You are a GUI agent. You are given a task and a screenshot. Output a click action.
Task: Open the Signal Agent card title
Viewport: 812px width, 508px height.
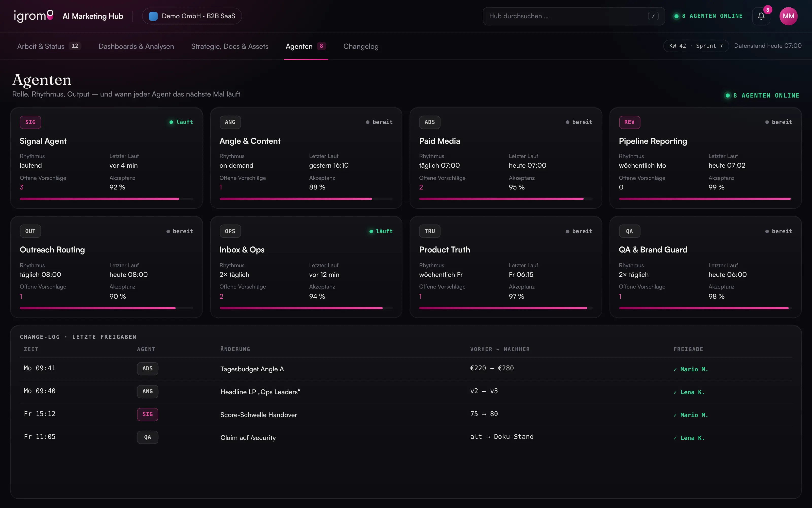click(x=43, y=141)
